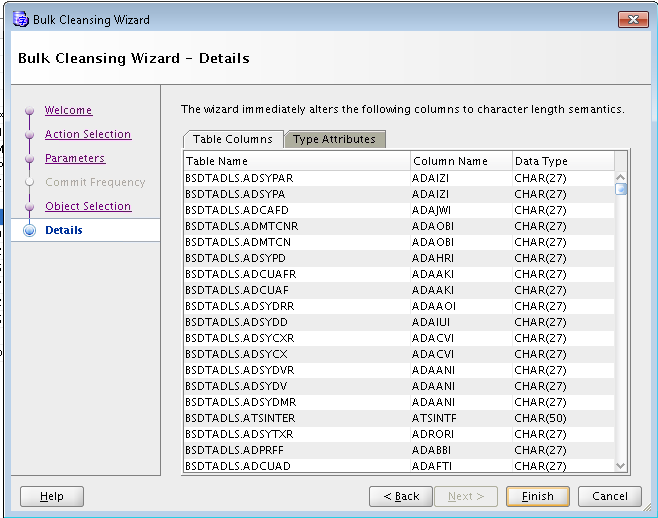Select the BSDTADLS.ATSINTER table row

(x=297, y=418)
